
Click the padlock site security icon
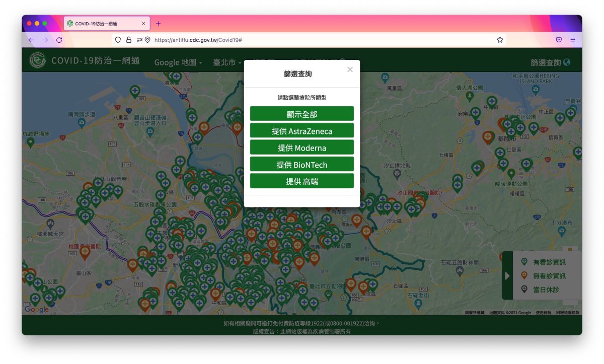pos(128,40)
